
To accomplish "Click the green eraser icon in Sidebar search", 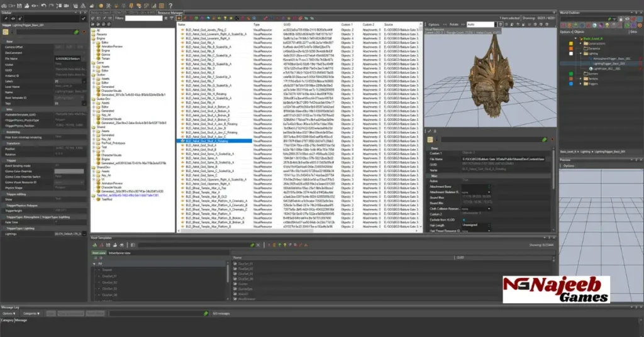I will [x=76, y=31].
